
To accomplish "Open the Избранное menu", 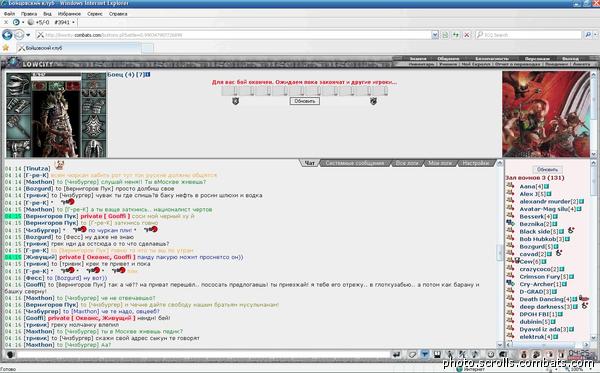I will (69, 14).
